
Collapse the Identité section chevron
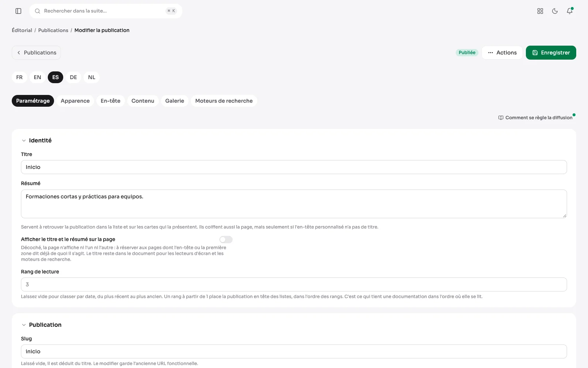(x=24, y=141)
